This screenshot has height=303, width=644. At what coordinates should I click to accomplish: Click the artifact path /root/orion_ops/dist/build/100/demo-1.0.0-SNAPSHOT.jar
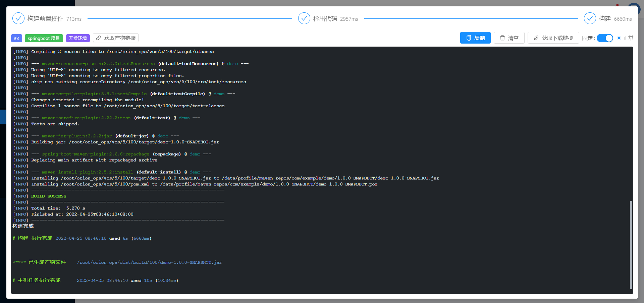tap(149, 262)
